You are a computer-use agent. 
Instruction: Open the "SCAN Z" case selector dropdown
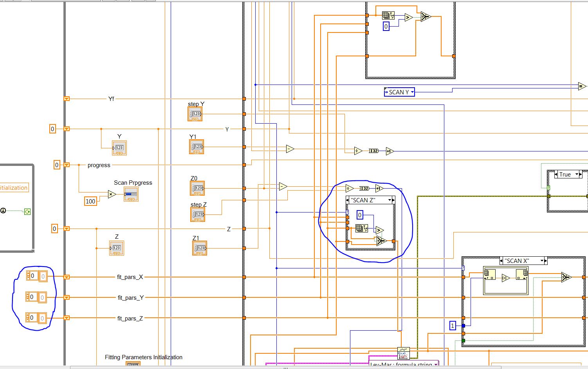point(390,200)
